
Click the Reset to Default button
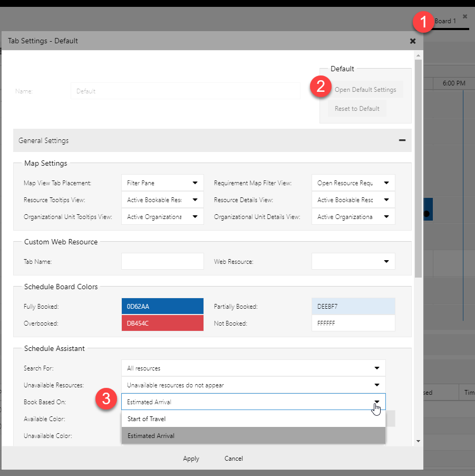[x=357, y=109]
